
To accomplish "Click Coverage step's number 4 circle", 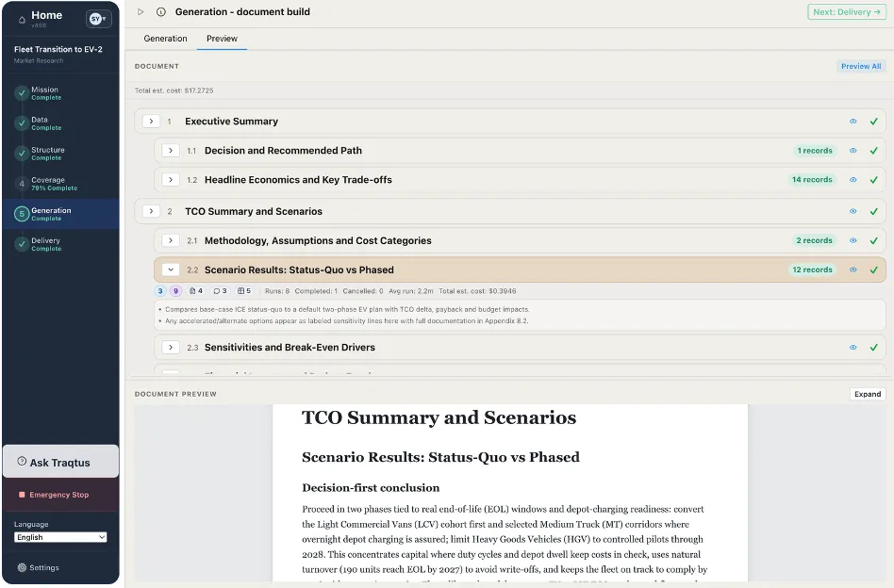I will [22, 184].
